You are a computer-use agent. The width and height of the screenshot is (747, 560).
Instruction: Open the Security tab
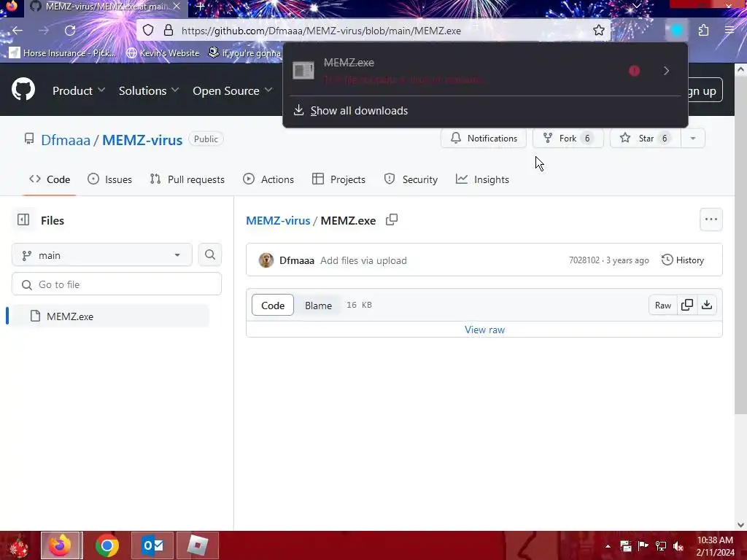[x=411, y=179]
